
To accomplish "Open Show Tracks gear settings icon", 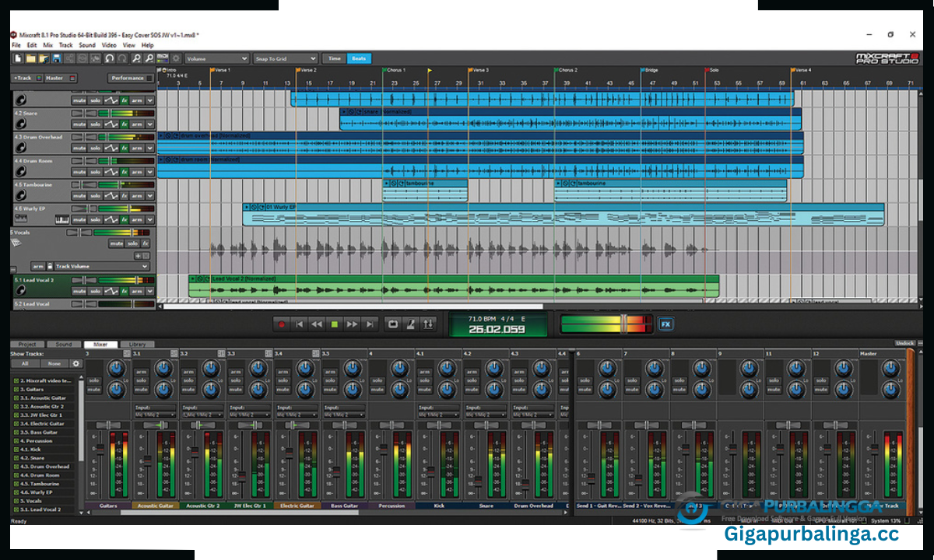I will tap(76, 364).
